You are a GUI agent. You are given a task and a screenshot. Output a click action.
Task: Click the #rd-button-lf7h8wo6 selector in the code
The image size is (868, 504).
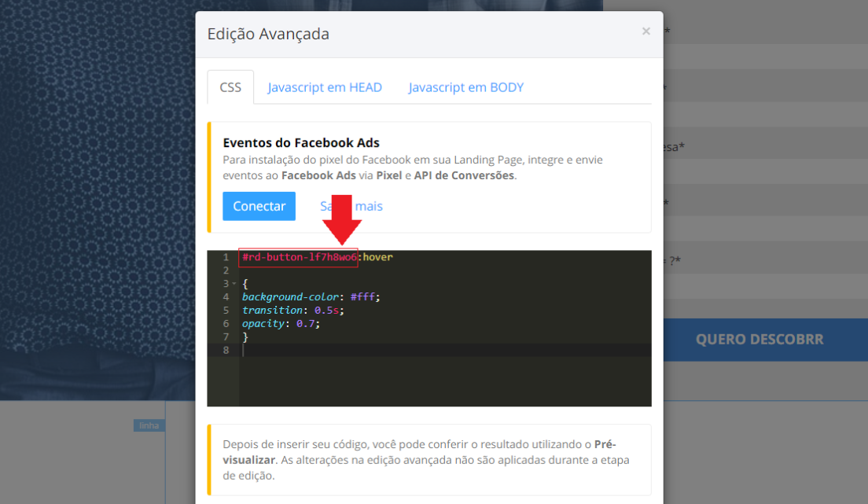(299, 257)
